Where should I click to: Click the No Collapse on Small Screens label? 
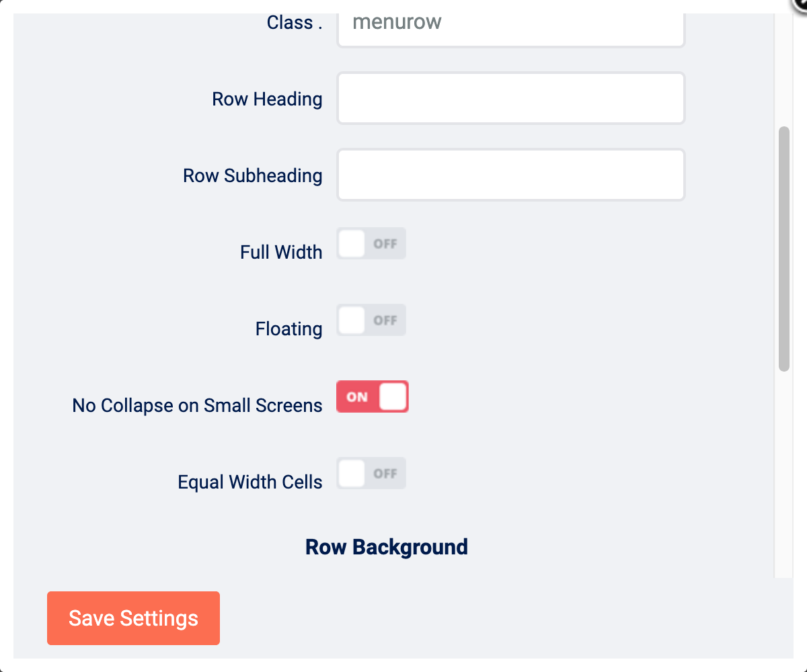[197, 406]
